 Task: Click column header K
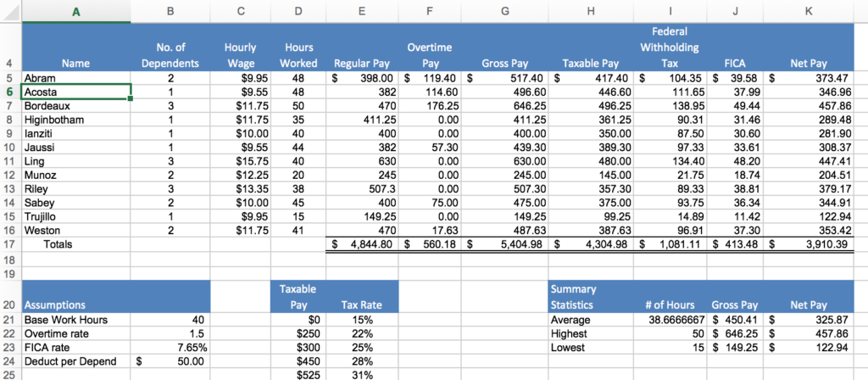(810, 11)
